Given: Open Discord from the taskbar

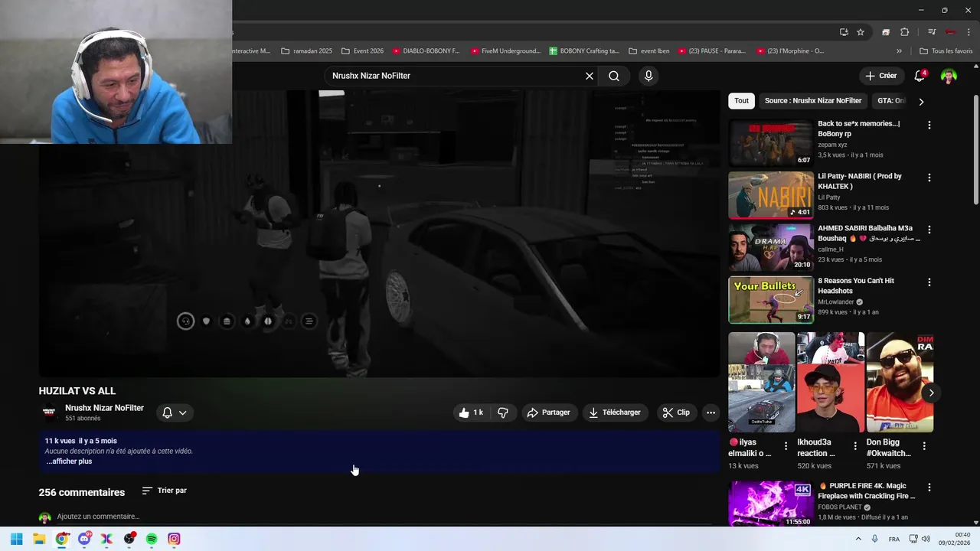Looking at the screenshot, I should pos(84,539).
